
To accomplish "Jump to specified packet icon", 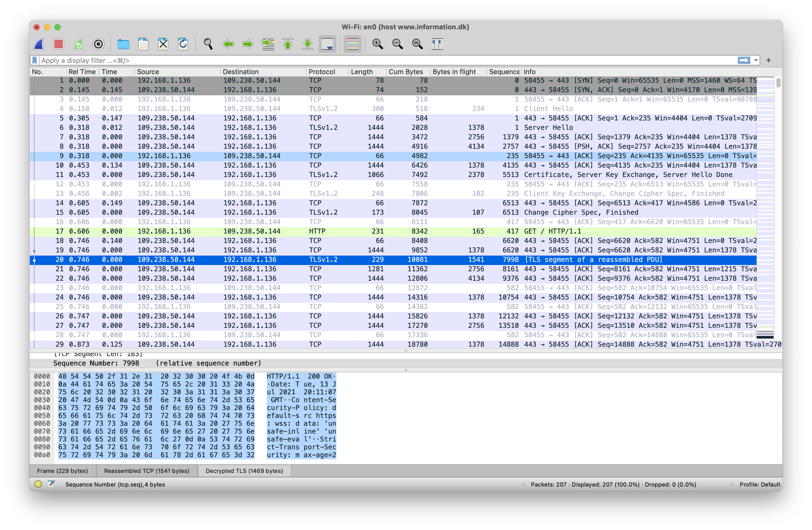I will (268, 44).
